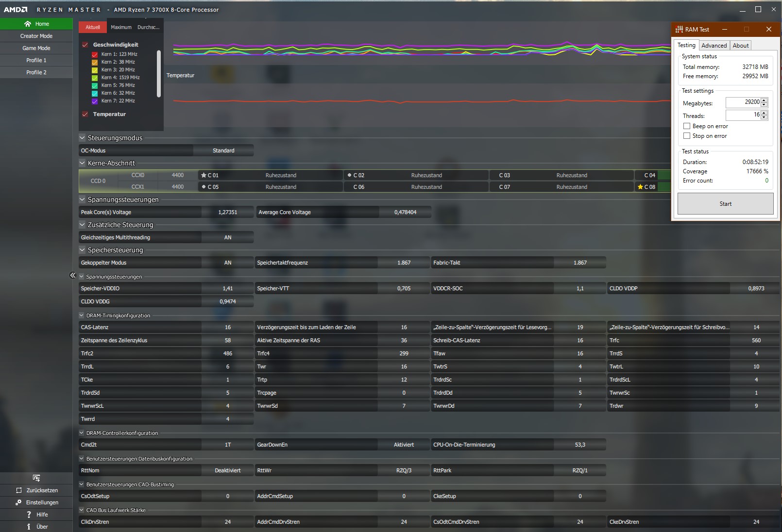The image size is (782, 532).
Task: Decrease Megabytes with the down arrow
Action: [764, 105]
